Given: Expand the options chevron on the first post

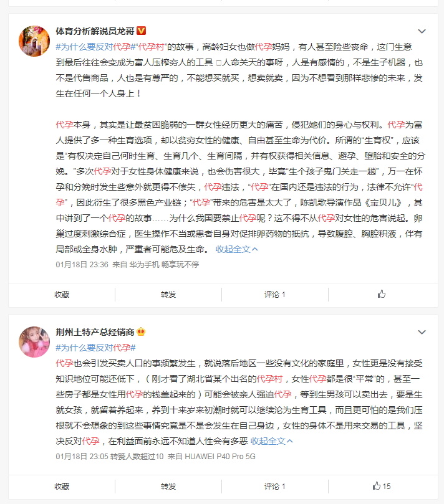Looking at the screenshot, I should click(x=422, y=31).
